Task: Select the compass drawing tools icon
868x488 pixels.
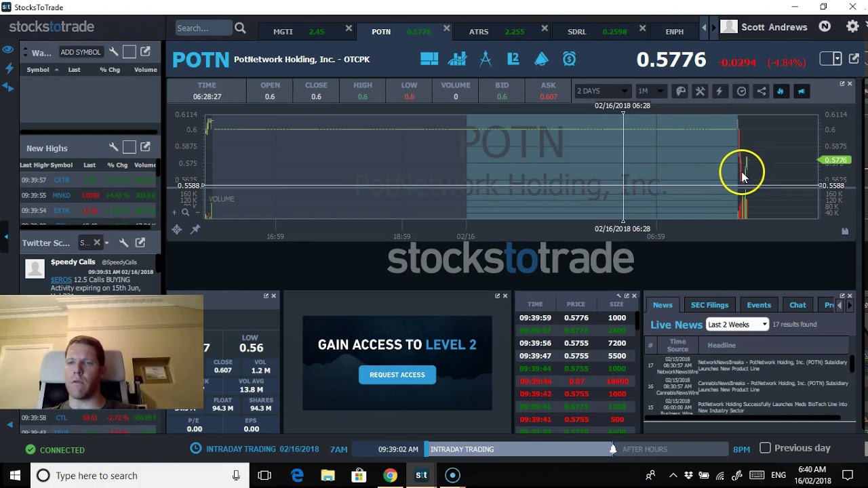Action: 486,60
